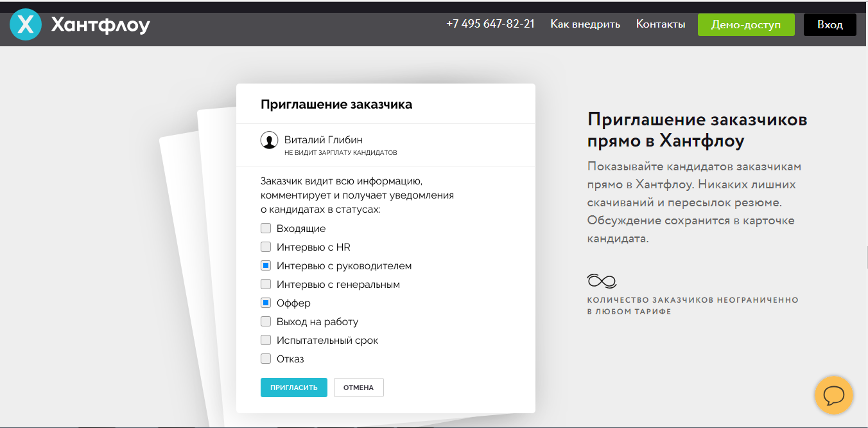
Task: Click the Приглашение заказчика dialog title
Action: (336, 104)
